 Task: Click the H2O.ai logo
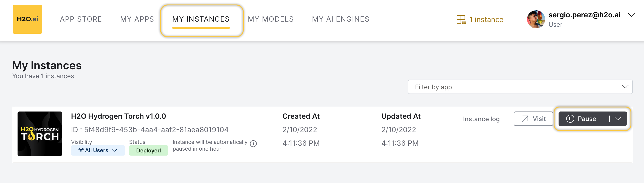pyautogui.click(x=27, y=19)
